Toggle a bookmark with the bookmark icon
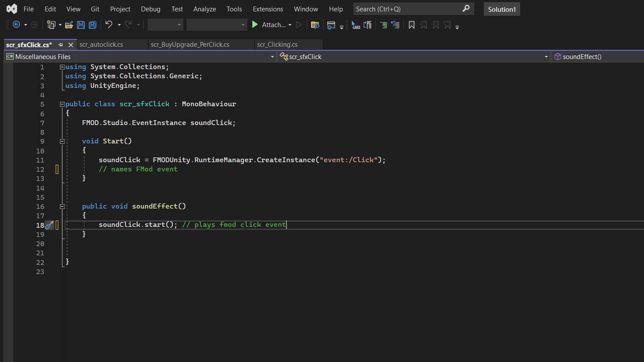Viewport: 644px width, 362px height. (412, 25)
